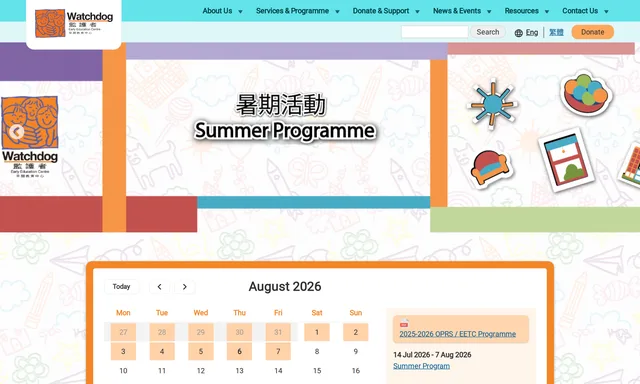Select greyed-out July 27 date
This screenshot has width=640, height=384.
123,332
